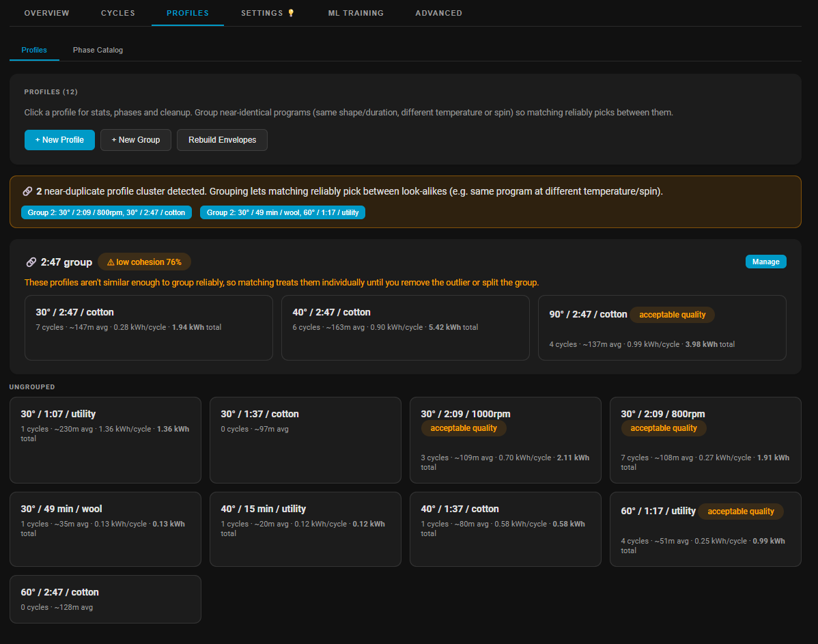This screenshot has height=644, width=818.
Task: Open the Advanced tab
Action: 439,13
